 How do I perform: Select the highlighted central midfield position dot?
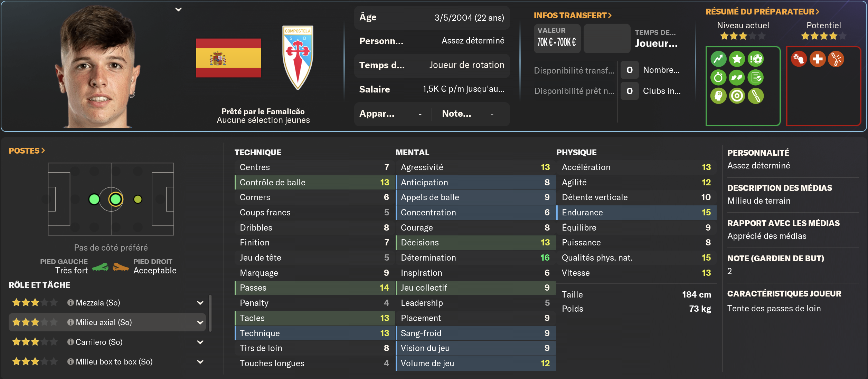pyautogui.click(x=115, y=199)
